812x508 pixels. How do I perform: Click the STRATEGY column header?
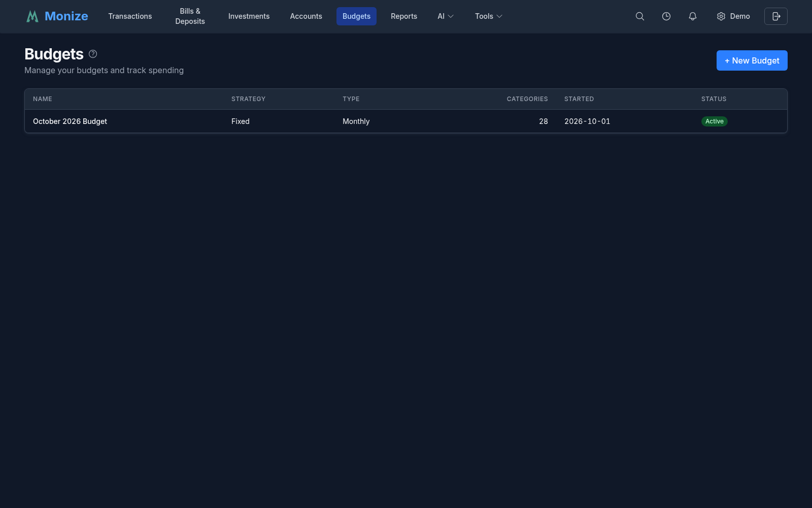[x=248, y=99]
